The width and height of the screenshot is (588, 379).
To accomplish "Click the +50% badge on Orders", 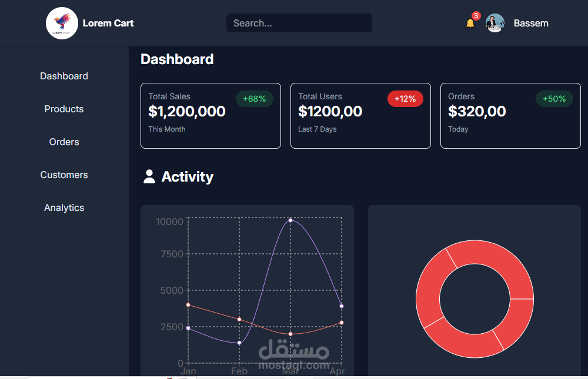I will [x=554, y=99].
